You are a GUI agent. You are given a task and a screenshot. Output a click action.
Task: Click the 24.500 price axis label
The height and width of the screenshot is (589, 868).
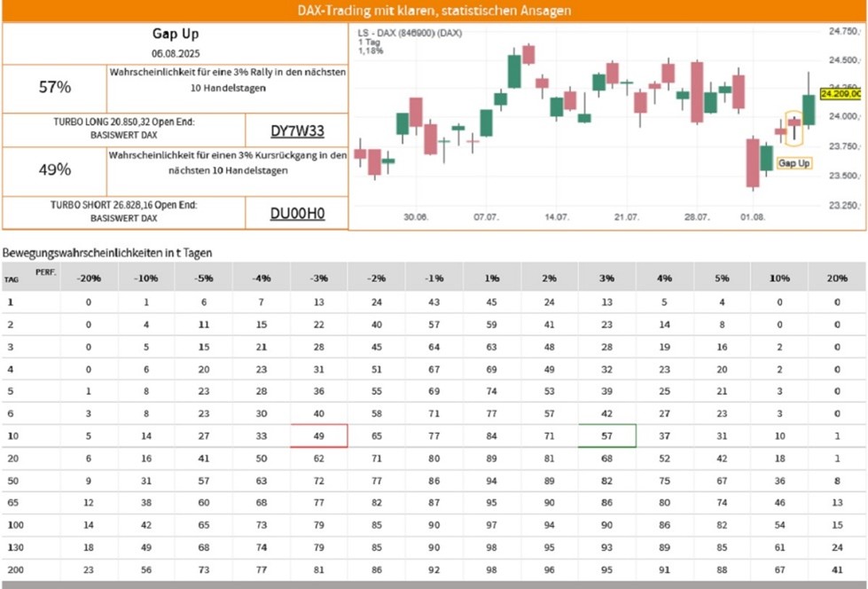[844, 59]
